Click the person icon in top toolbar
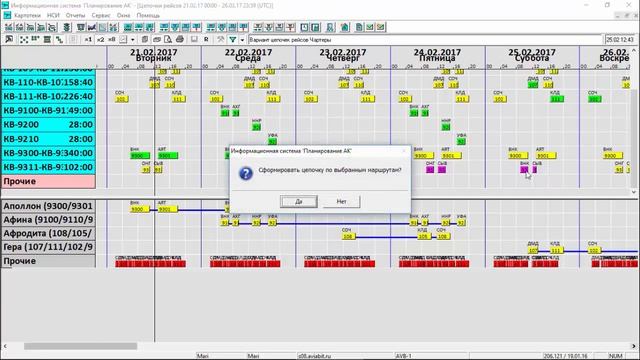 330,27
